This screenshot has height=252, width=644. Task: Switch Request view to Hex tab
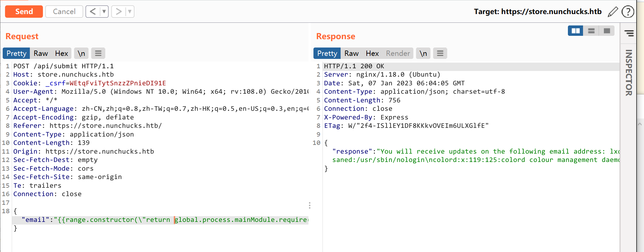tap(61, 53)
